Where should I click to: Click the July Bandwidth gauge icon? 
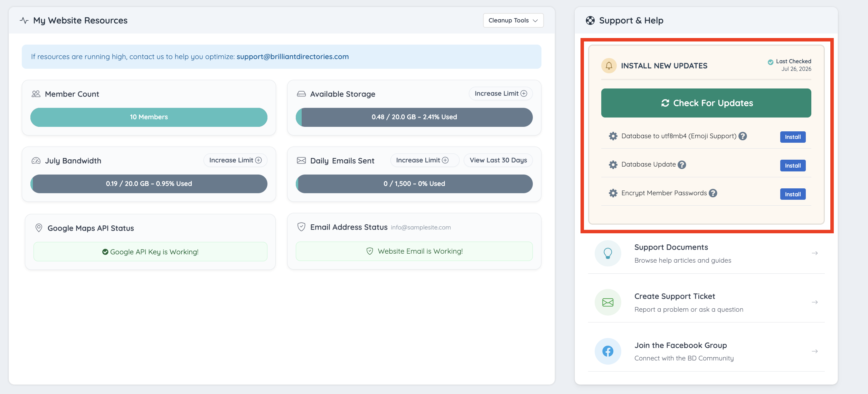[36, 161]
